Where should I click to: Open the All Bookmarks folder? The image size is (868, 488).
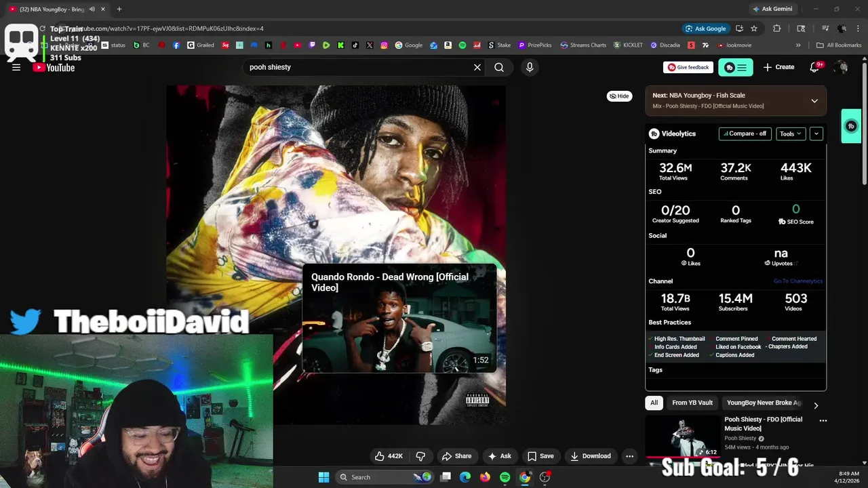tap(839, 45)
